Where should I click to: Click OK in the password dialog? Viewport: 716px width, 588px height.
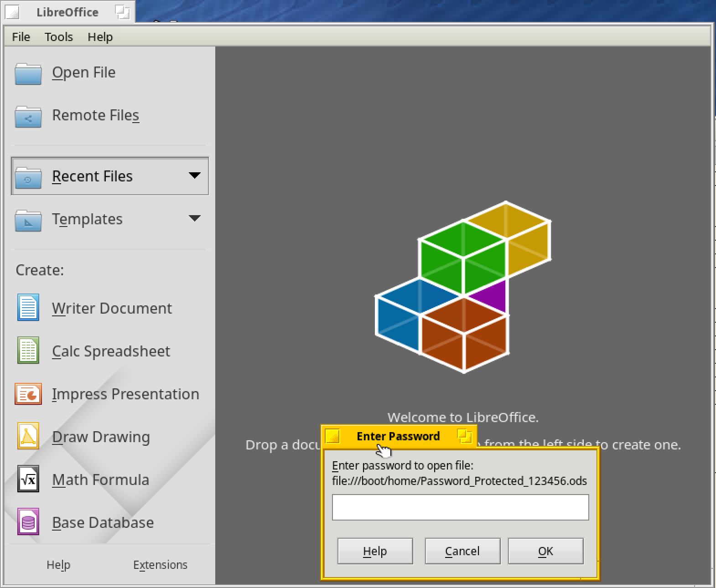pyautogui.click(x=545, y=551)
